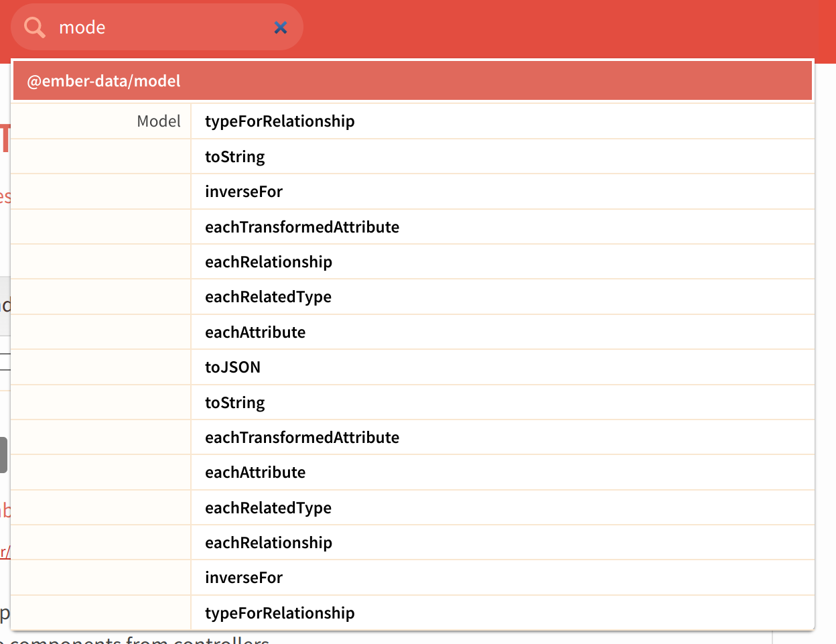Viewport: 836px width, 644px height.
Task: Select the eachAttribute result just above toJSON
Action: point(502,332)
